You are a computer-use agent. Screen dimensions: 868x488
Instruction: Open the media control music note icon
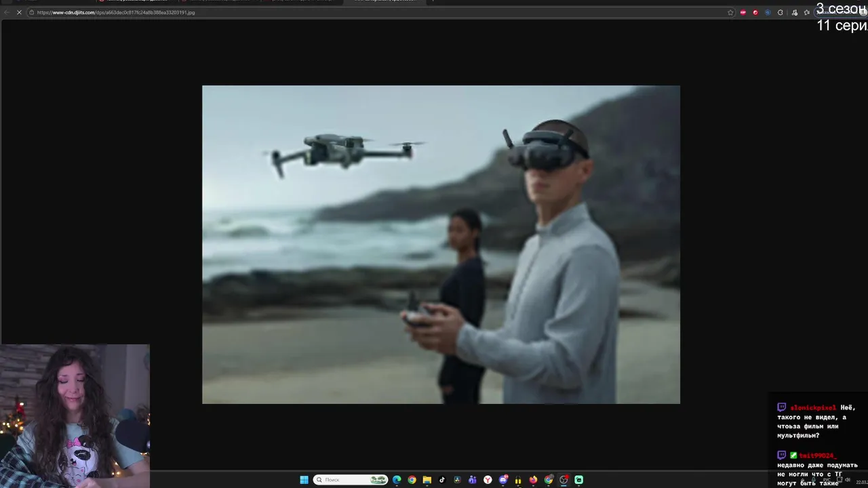pos(794,13)
